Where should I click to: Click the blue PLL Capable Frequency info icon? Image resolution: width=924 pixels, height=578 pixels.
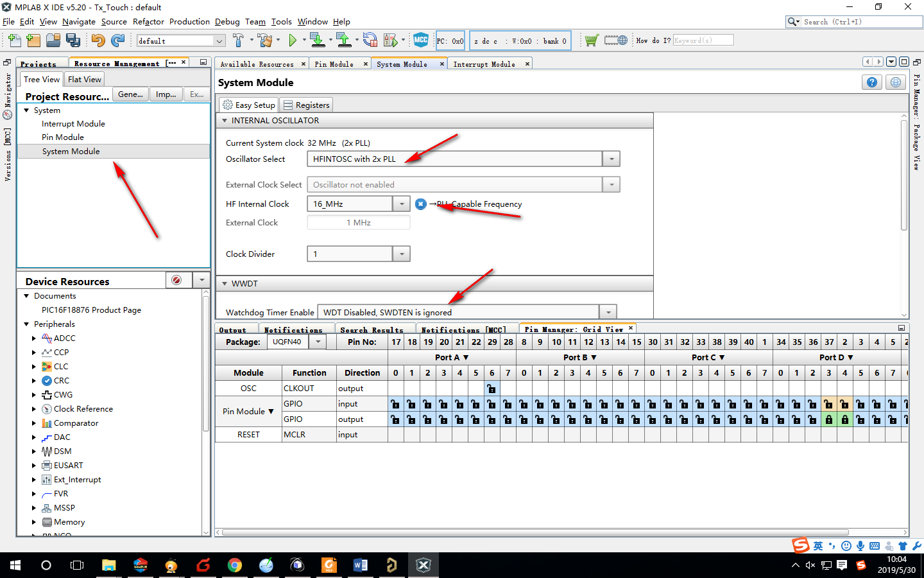coord(421,204)
